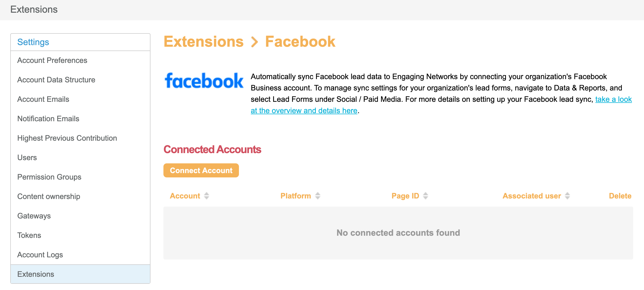This screenshot has height=290, width=644.
Task: Sort table by Account column
Action: [206, 196]
